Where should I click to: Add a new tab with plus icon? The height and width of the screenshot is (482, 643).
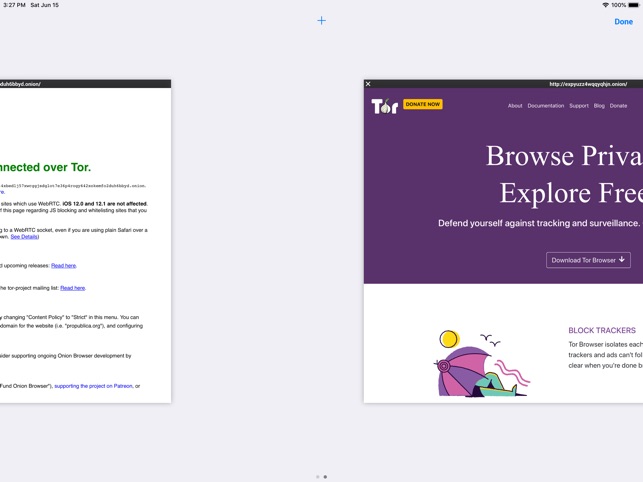pyautogui.click(x=322, y=21)
